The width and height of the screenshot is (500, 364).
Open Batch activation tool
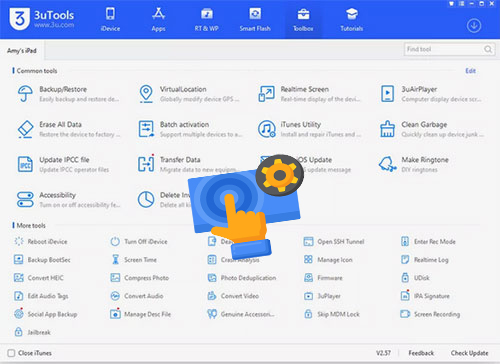point(190,129)
